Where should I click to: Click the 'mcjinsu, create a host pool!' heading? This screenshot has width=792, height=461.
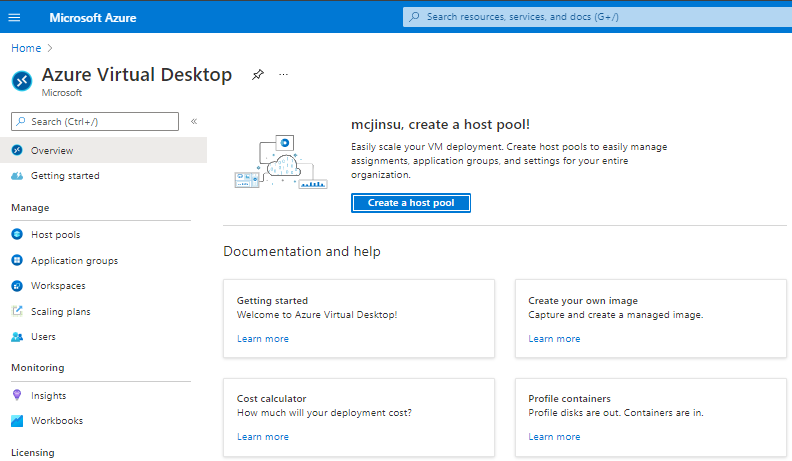pyautogui.click(x=440, y=125)
